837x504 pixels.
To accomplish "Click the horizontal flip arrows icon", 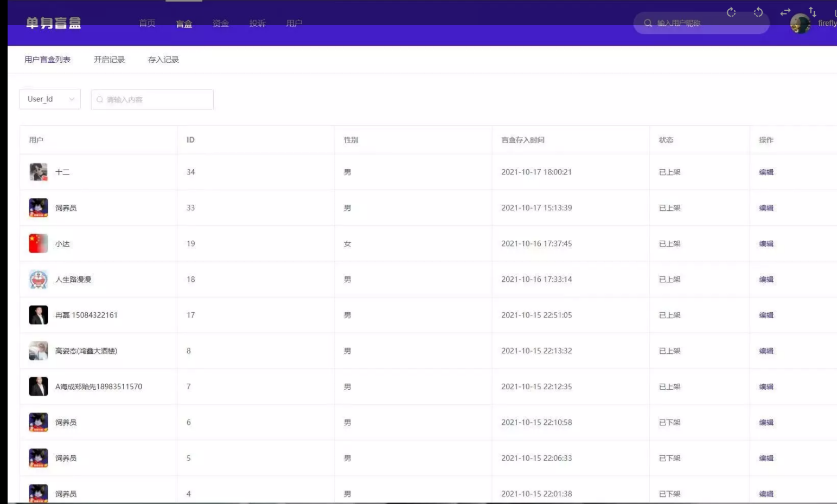I will [x=785, y=12].
